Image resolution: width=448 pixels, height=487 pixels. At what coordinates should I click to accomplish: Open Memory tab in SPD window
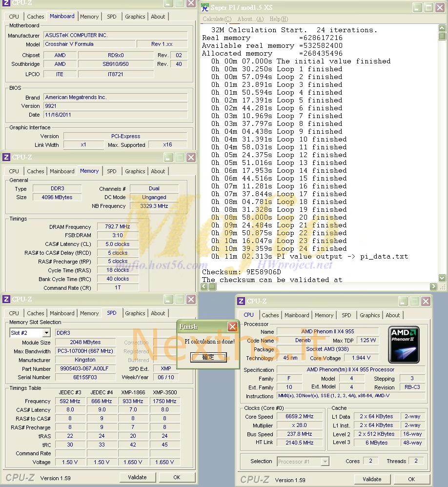89,313
